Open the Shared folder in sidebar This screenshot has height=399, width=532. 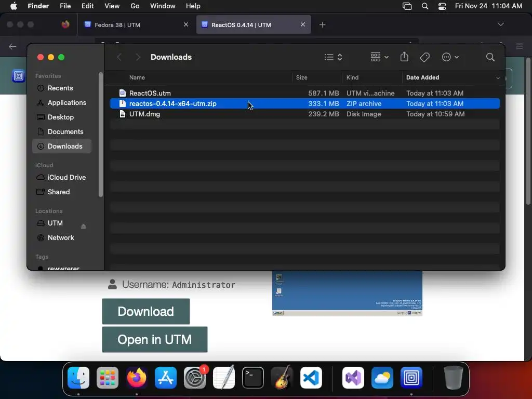click(x=62, y=192)
